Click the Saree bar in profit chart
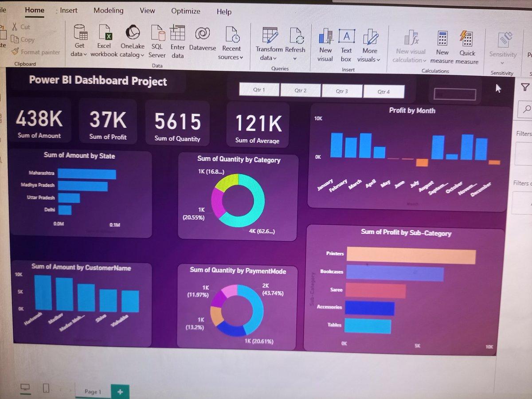532x399 pixels. click(x=376, y=291)
